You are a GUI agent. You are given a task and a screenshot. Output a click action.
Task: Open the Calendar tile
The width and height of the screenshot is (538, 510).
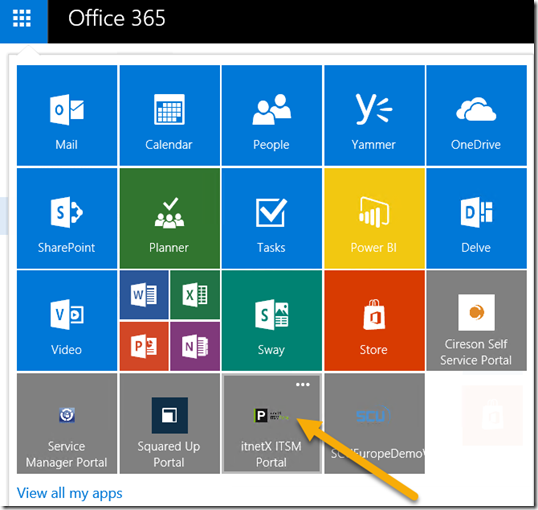point(169,115)
